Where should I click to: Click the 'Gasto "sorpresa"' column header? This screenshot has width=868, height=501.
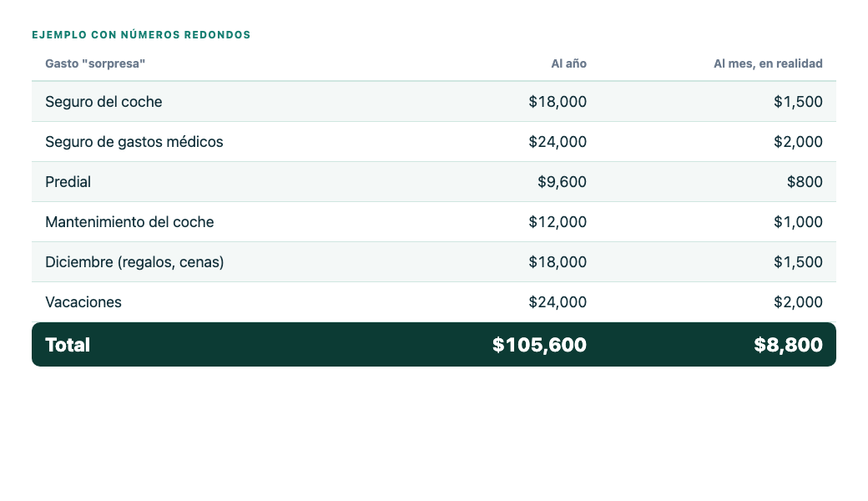pos(95,63)
